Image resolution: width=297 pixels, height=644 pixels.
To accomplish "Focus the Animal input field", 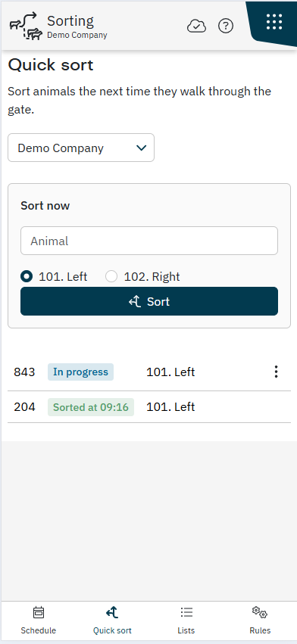I will pyautogui.click(x=149, y=241).
